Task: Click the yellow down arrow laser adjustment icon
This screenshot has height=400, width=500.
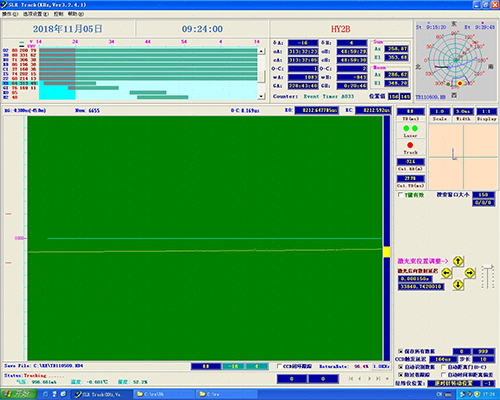Action: tap(458, 285)
